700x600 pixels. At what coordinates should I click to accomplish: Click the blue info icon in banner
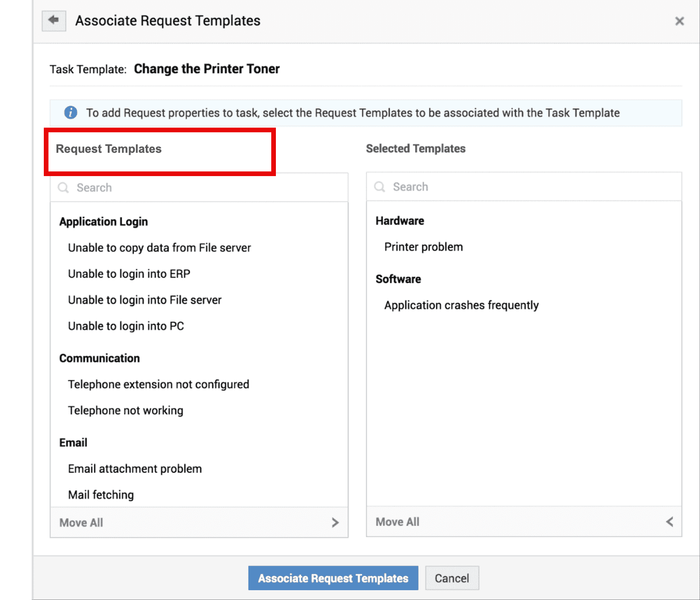click(71, 113)
